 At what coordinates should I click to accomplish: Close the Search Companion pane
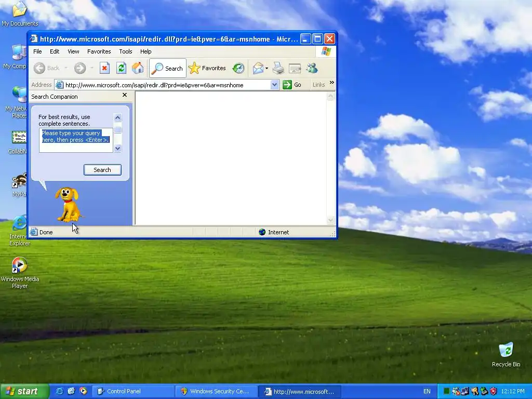point(125,95)
